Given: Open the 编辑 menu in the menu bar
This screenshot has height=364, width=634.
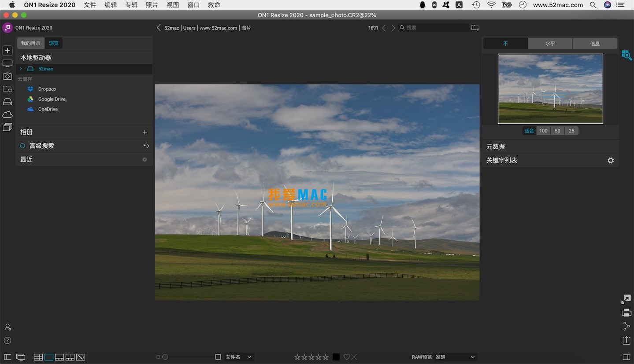Looking at the screenshot, I should coord(110,5).
